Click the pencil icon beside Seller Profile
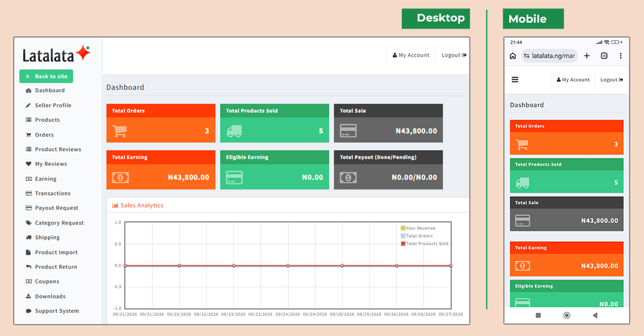 point(29,105)
